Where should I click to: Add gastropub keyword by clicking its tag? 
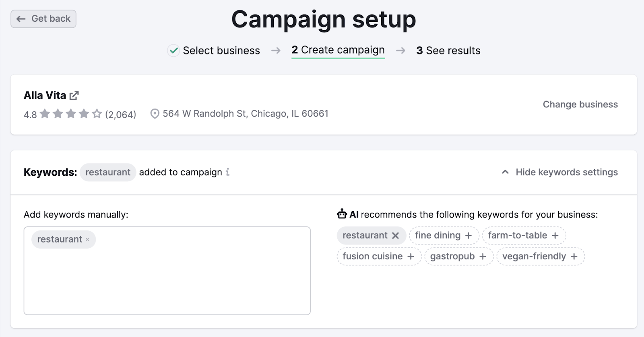point(458,256)
